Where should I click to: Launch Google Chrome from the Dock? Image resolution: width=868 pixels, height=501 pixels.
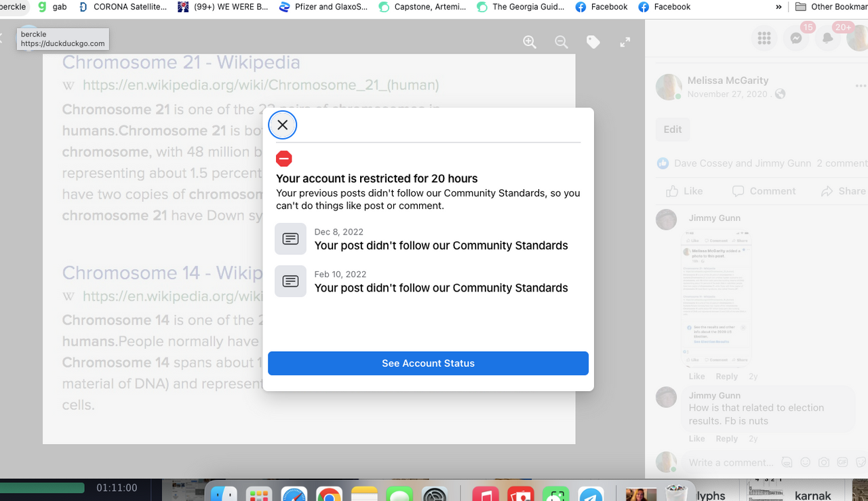point(330,496)
